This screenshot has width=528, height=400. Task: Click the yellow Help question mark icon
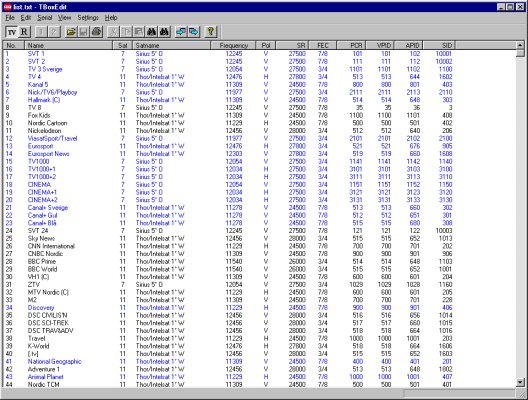[210, 32]
